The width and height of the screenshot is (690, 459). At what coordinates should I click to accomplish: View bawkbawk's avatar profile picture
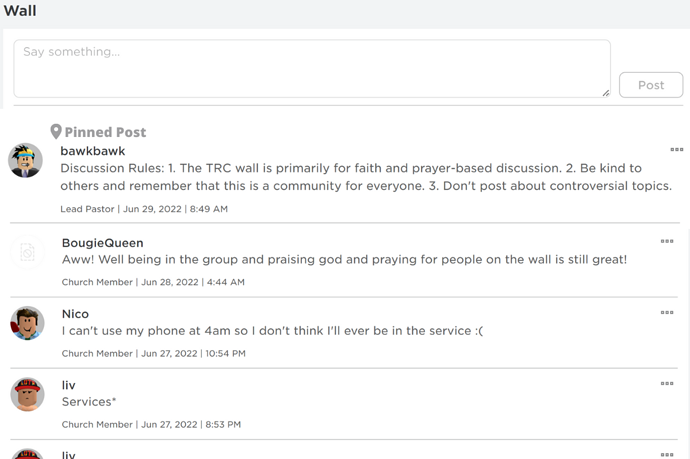[26, 160]
